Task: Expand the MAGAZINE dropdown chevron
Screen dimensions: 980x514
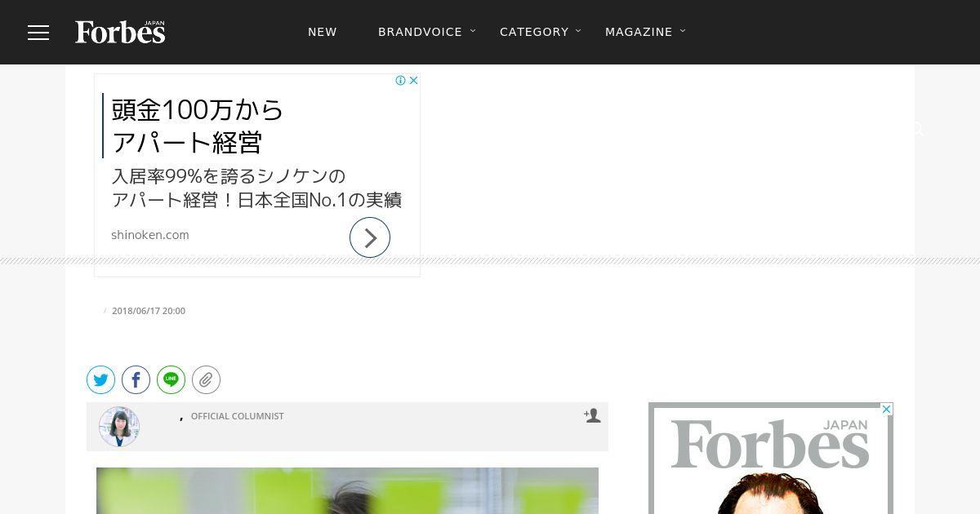Action: tap(683, 31)
